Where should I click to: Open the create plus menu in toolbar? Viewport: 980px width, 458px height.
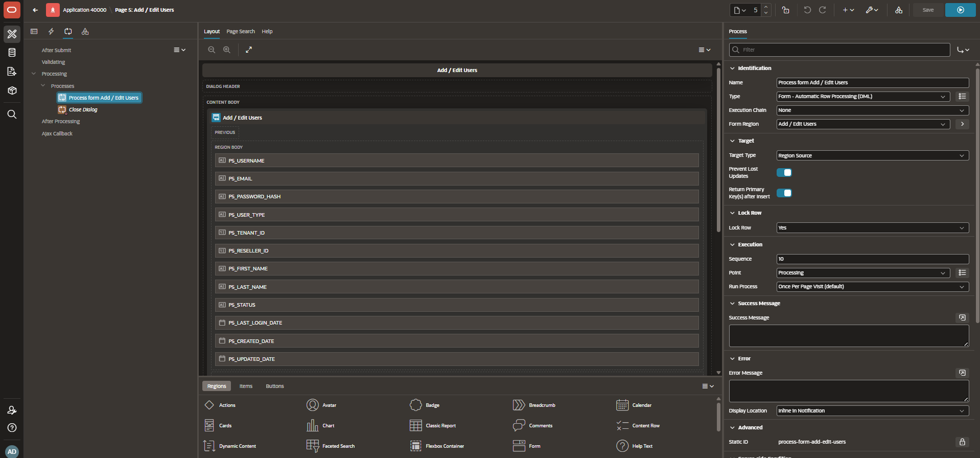[x=848, y=10]
